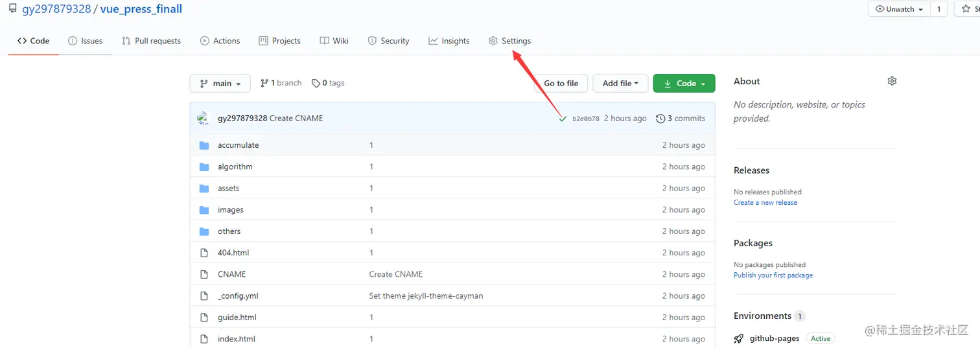
Task: Click the CNAME file icon
Action: (204, 274)
